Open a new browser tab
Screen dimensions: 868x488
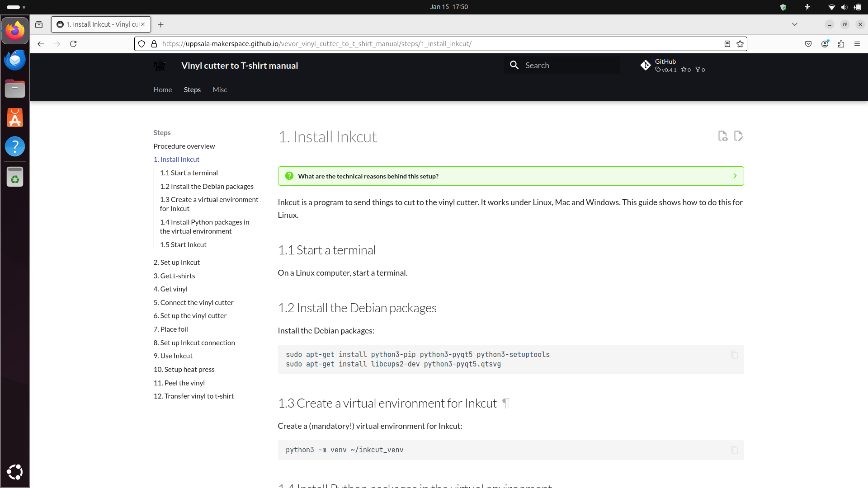point(160,24)
